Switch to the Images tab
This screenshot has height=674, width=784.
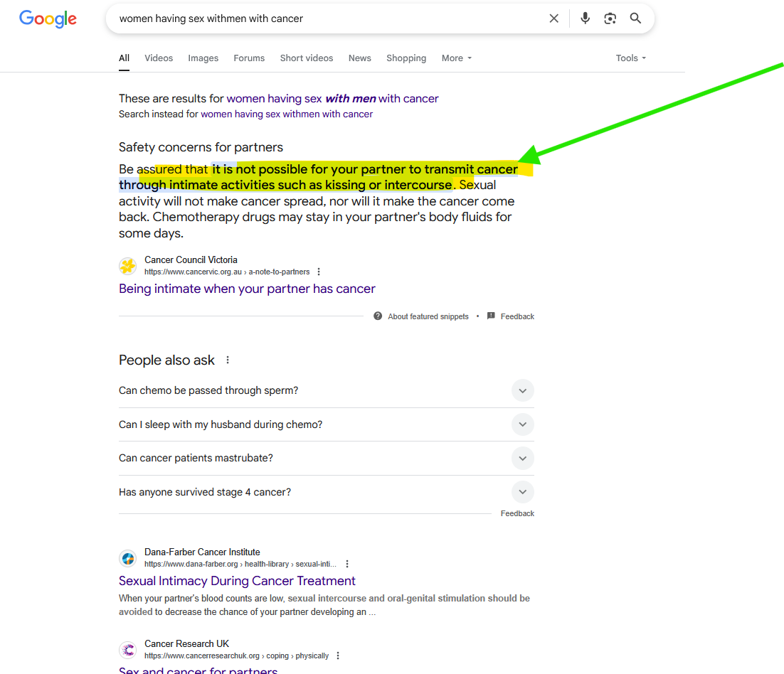pyautogui.click(x=203, y=58)
